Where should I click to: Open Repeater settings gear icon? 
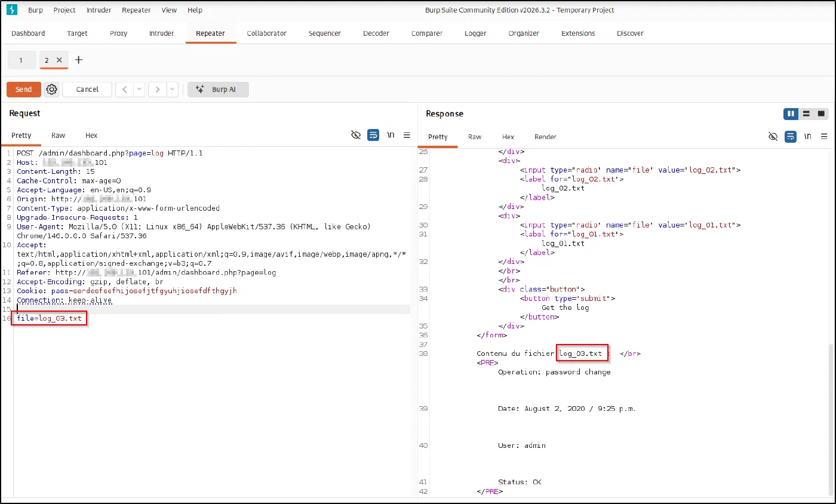52,90
